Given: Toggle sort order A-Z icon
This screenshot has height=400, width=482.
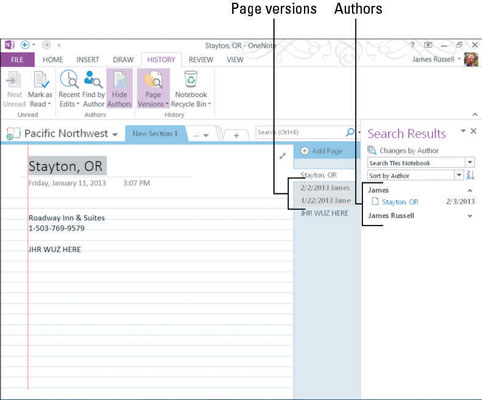Looking at the screenshot, I should [x=470, y=175].
